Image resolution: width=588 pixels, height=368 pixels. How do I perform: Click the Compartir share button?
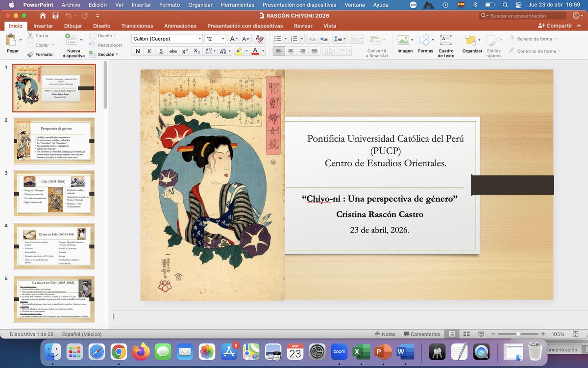[555, 26]
